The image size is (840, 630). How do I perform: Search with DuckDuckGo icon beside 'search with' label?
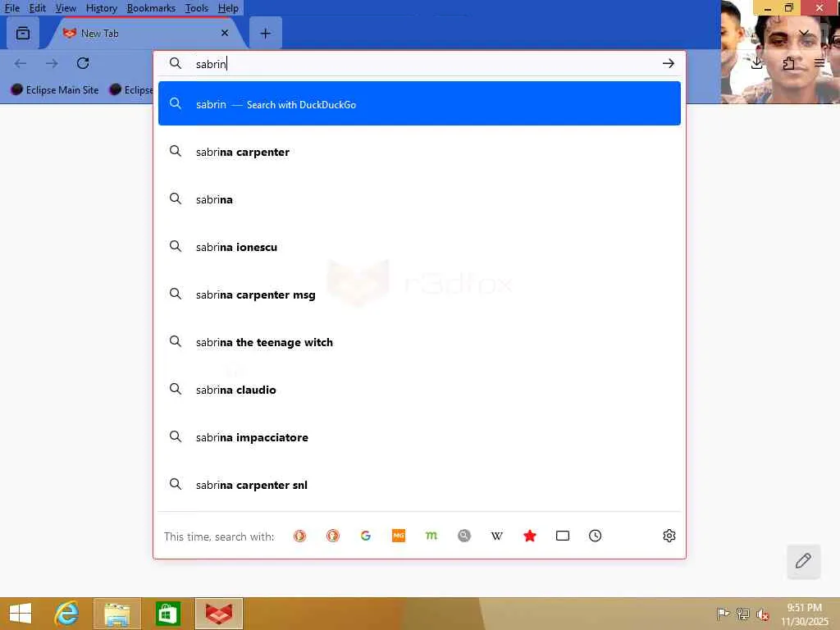point(300,536)
